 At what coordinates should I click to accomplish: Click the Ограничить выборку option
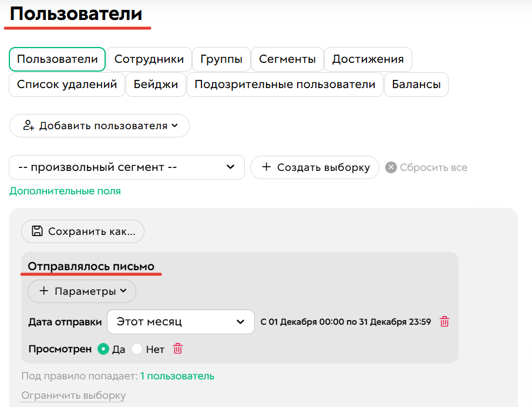[73, 395]
